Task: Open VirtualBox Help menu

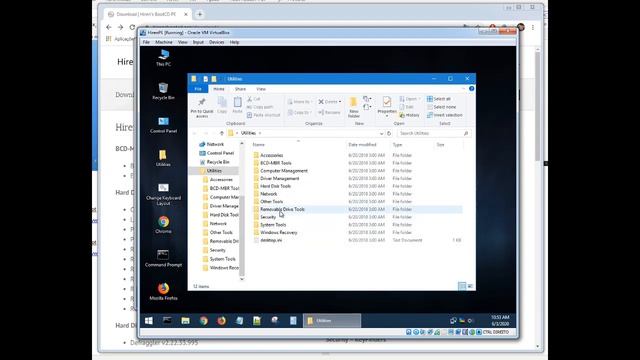Action: click(234, 42)
